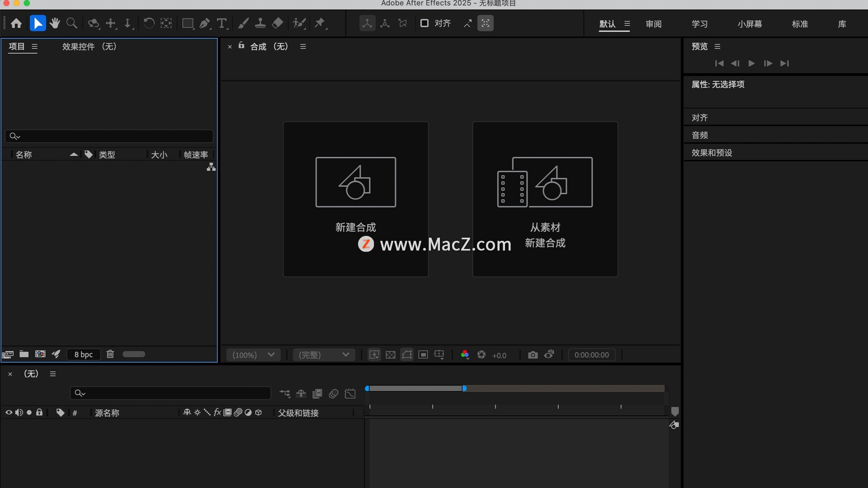Toggle transparency grid in viewer
868x488 pixels.
(x=391, y=355)
